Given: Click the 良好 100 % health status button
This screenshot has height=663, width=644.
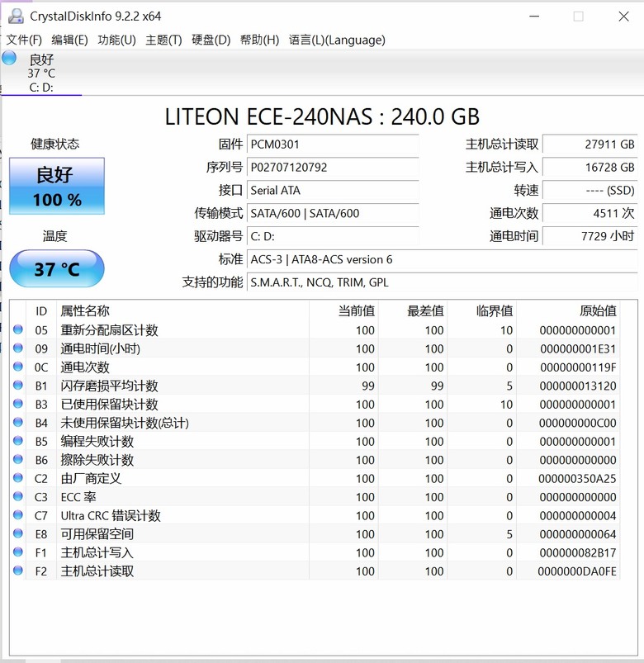Looking at the screenshot, I should (57, 186).
